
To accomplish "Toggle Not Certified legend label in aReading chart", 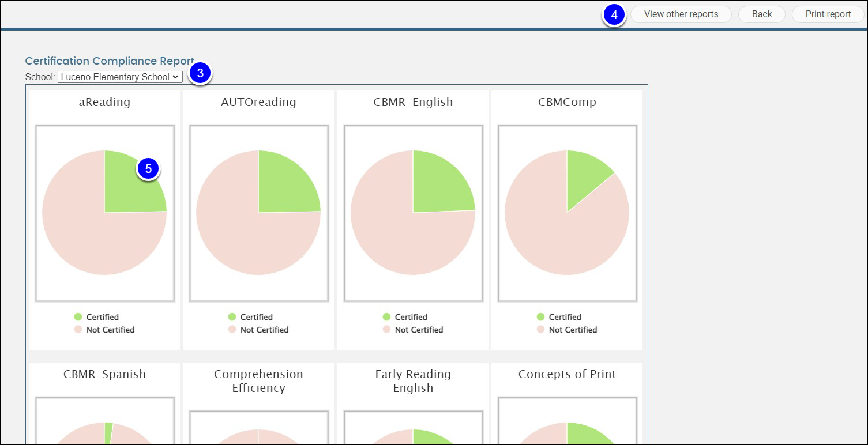I will click(x=110, y=330).
